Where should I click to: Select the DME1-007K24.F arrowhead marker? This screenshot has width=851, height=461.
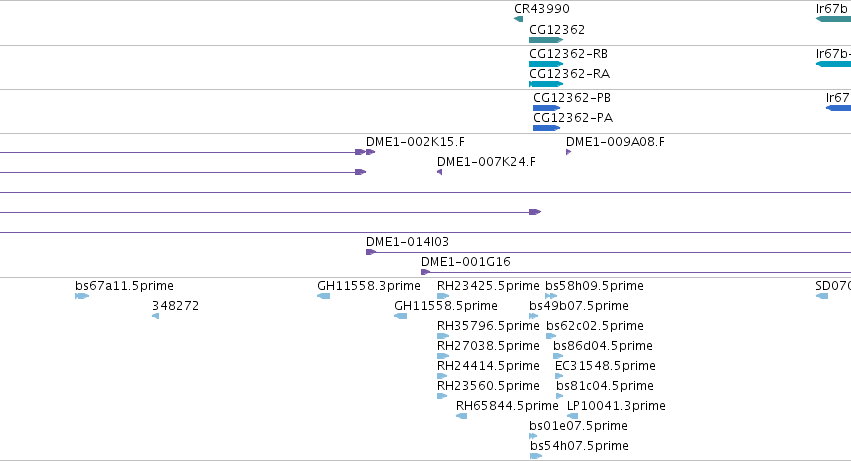(x=440, y=172)
